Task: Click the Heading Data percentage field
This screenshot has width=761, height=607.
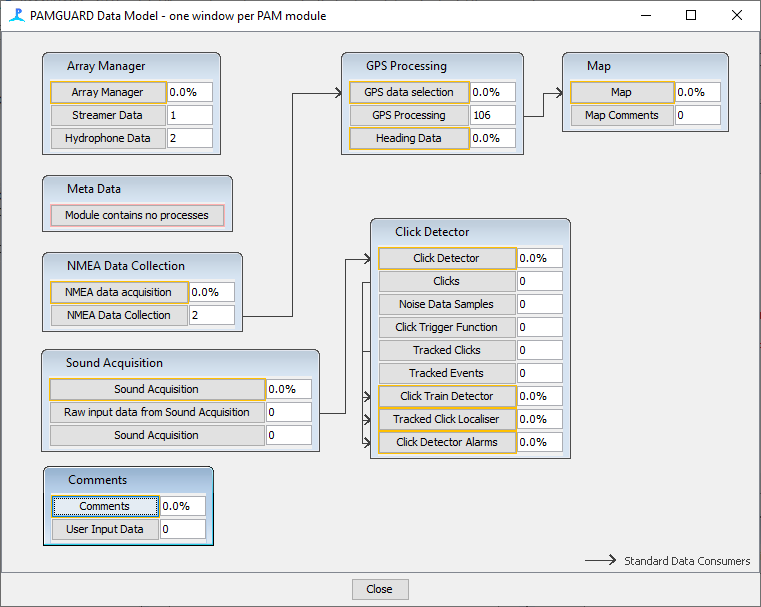Action: pos(493,138)
